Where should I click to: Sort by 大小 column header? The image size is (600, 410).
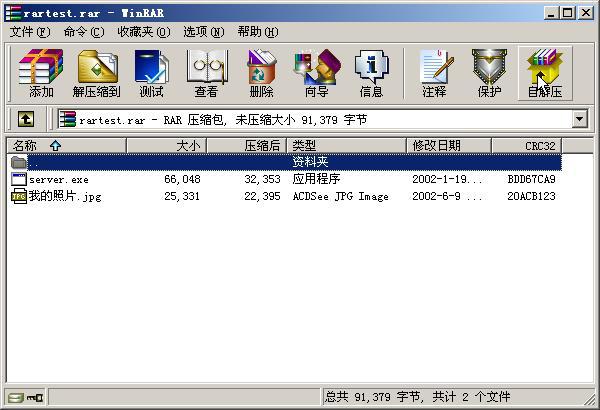point(166,146)
